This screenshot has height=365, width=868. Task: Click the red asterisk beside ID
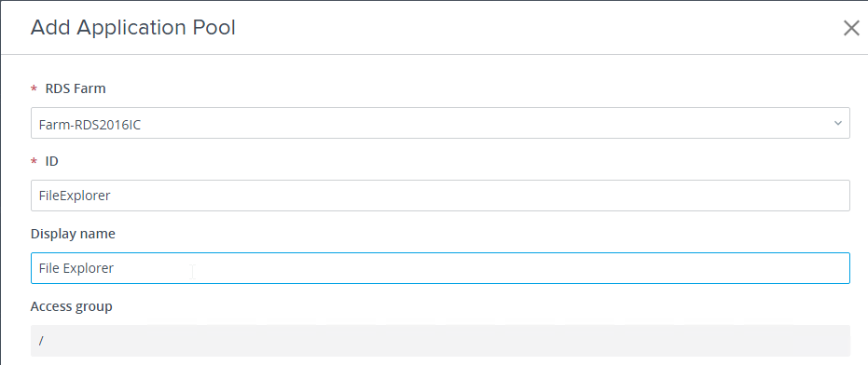(x=34, y=161)
